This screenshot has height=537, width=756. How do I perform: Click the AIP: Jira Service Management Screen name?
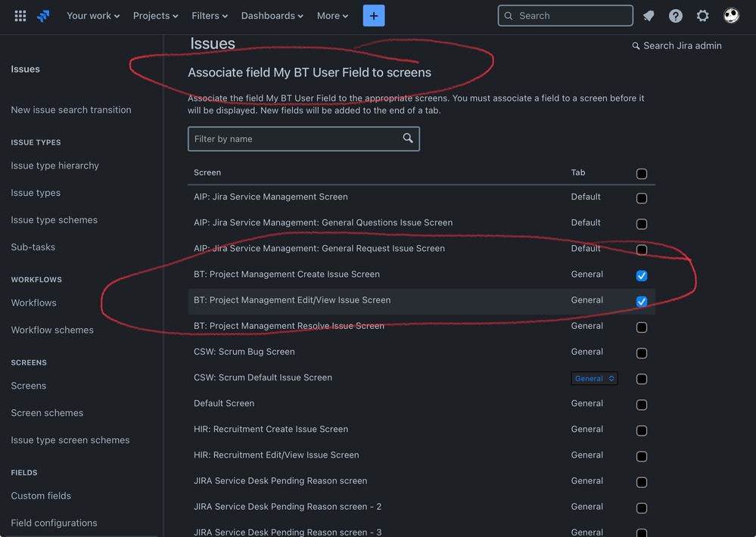tap(270, 197)
